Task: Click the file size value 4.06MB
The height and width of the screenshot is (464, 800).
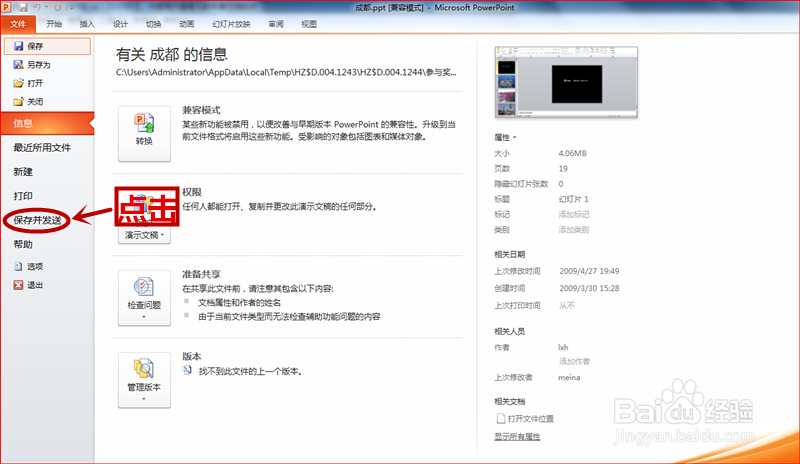Action: point(572,153)
